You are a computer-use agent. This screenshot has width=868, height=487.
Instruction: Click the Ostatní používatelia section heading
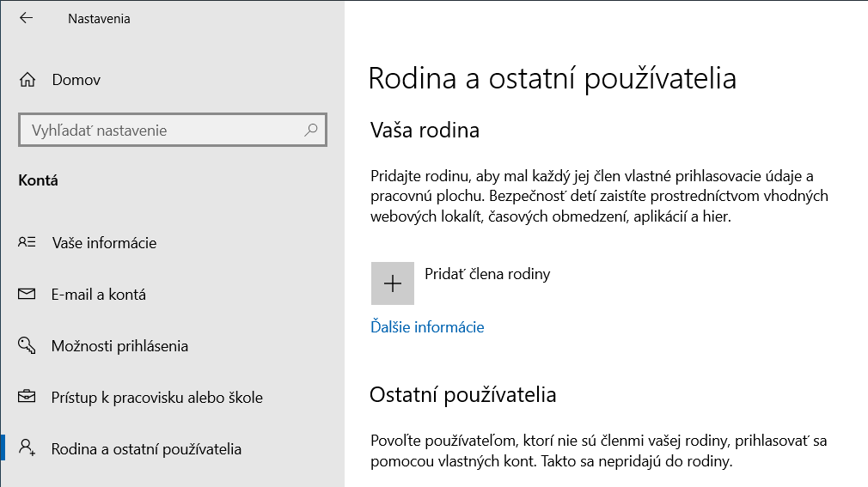(x=463, y=395)
